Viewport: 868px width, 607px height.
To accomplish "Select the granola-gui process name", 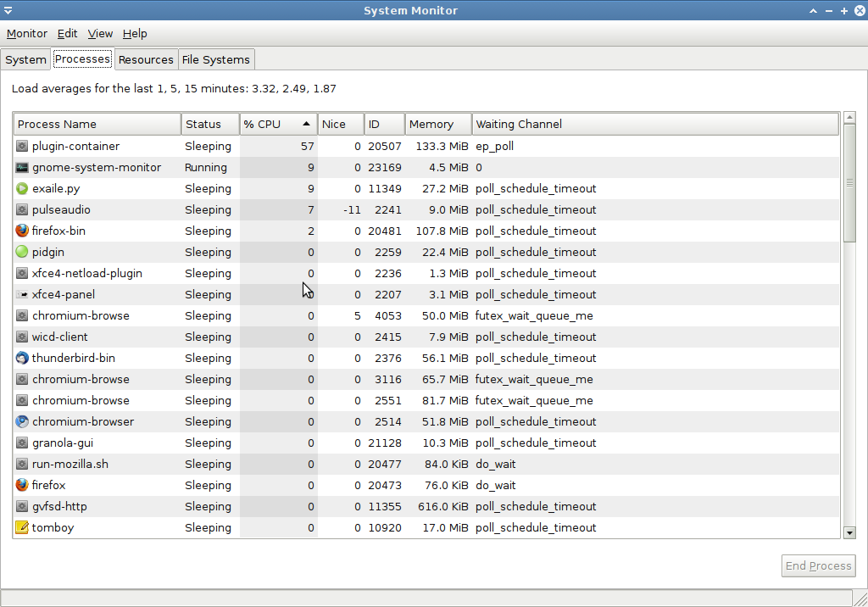I will coord(63,443).
